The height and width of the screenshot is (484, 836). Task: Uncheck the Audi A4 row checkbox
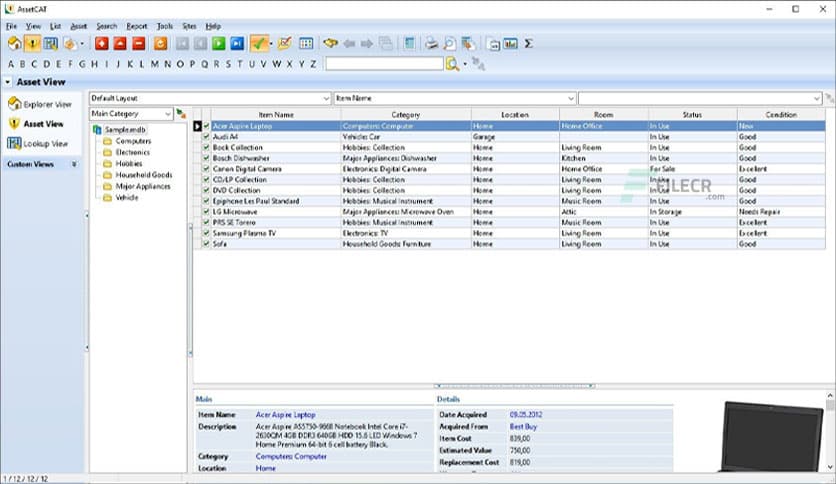[x=207, y=137]
